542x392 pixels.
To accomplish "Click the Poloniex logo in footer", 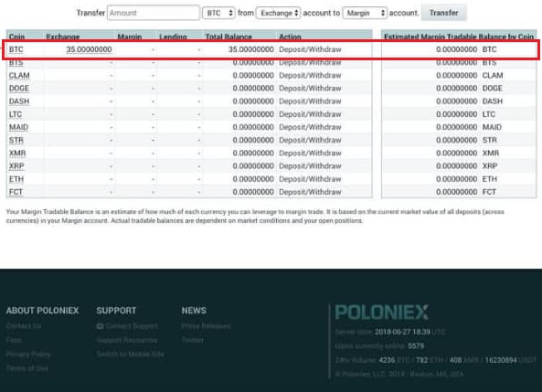I will coord(382,313).
